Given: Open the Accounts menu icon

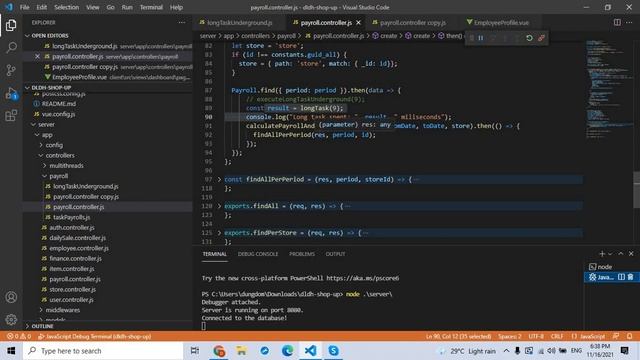Looking at the screenshot, I should 11,297.
